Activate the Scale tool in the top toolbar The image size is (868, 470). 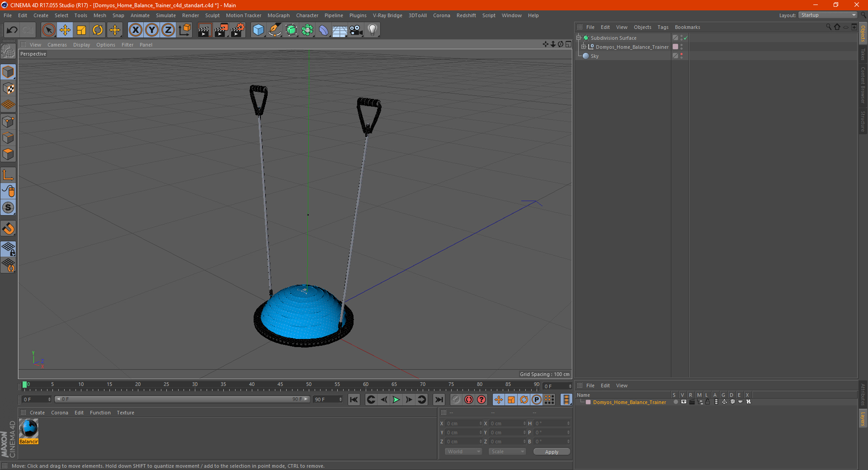[81, 30]
